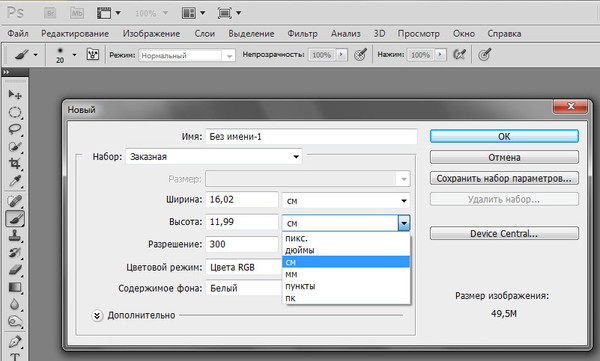Select the Type tool
The width and height of the screenshot is (600, 361).
(x=15, y=356)
